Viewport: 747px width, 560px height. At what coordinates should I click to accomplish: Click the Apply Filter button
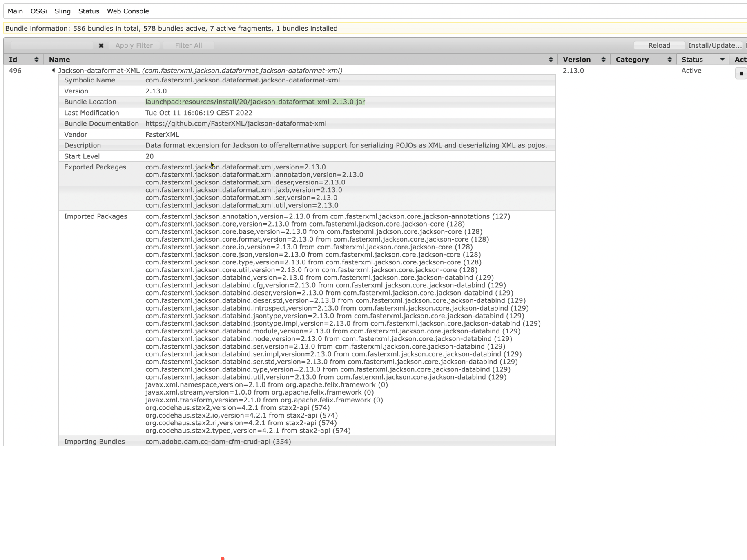click(134, 45)
